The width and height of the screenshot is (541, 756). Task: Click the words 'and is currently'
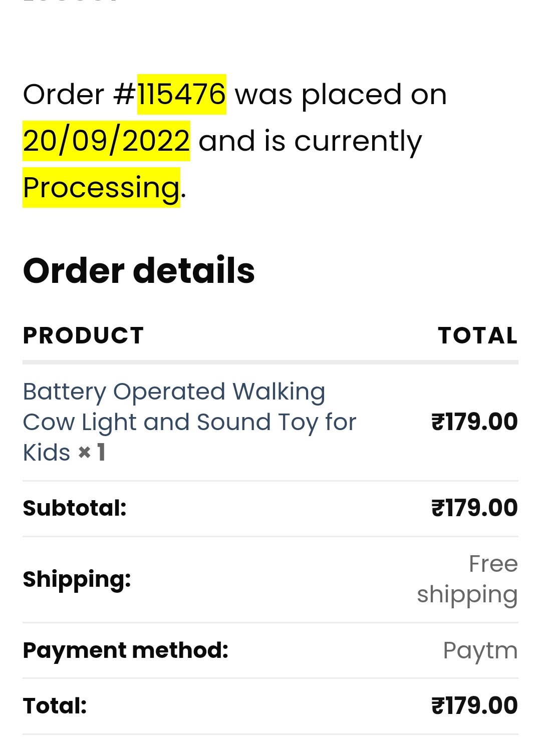[x=310, y=141]
